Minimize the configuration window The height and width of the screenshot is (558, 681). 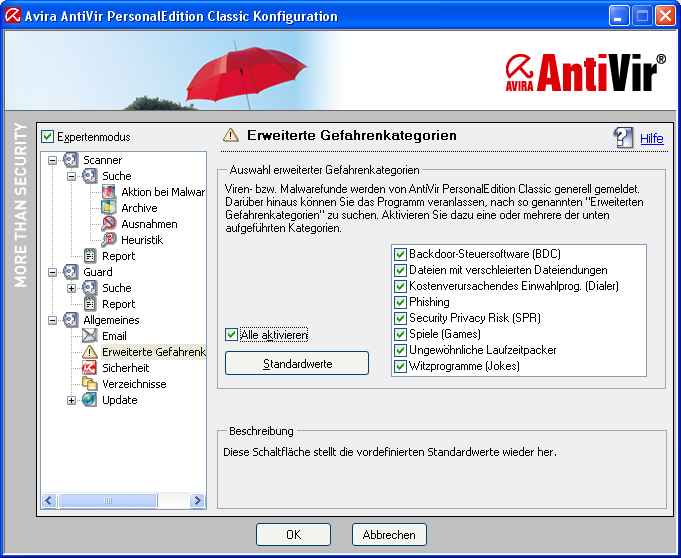(618, 16)
